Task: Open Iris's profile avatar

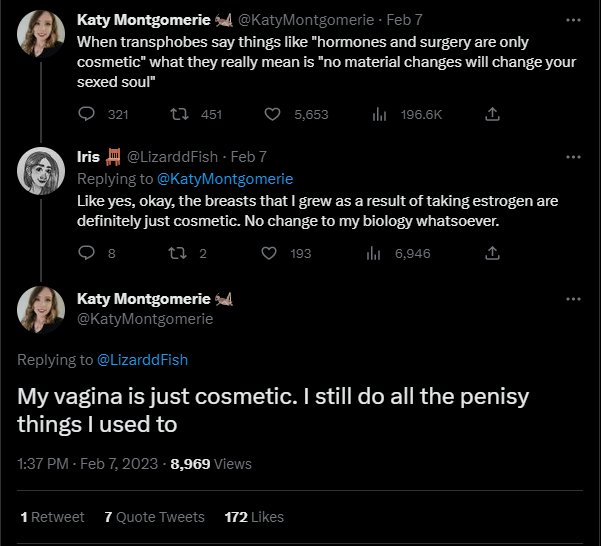Action: pyautogui.click(x=41, y=170)
